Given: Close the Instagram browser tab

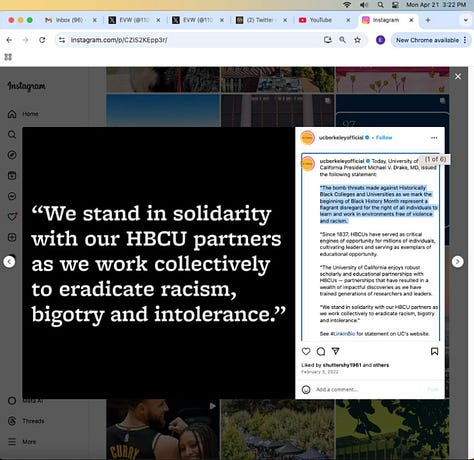Looking at the screenshot, I should pyautogui.click(x=411, y=20).
